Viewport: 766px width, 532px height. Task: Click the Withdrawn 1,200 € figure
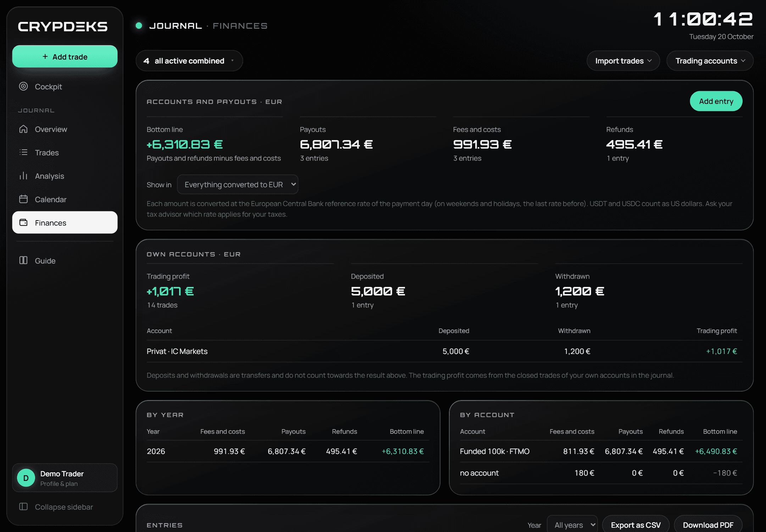tap(579, 291)
